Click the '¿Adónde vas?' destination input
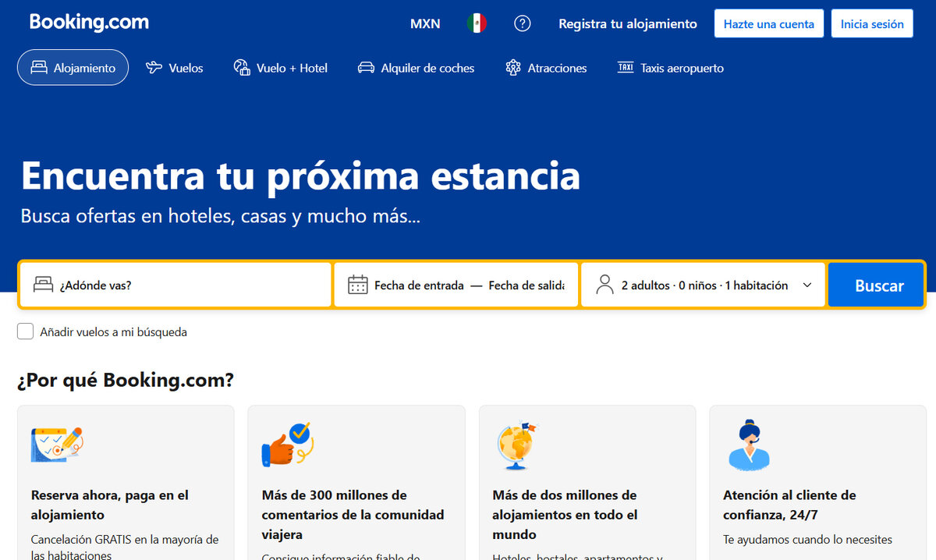The width and height of the screenshot is (936, 560). pyautogui.click(x=187, y=285)
